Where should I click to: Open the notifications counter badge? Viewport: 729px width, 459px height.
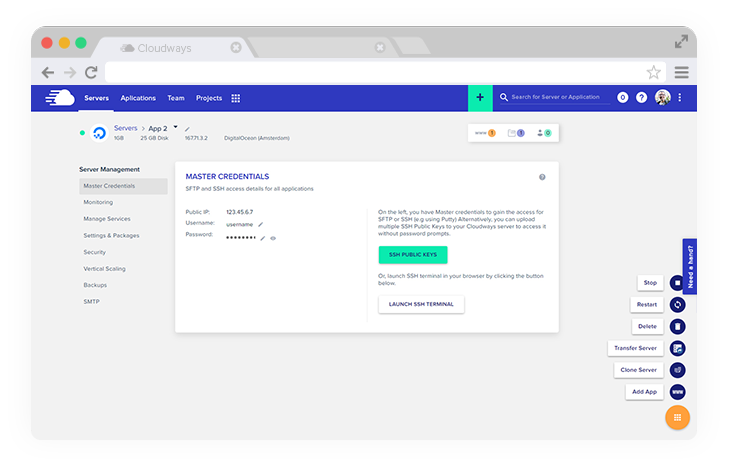coord(623,97)
